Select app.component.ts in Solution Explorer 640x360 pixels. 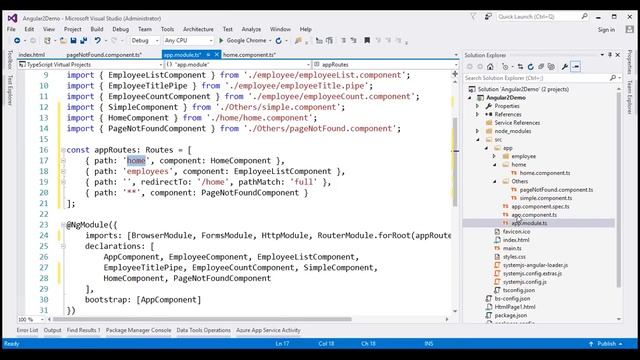(x=534, y=215)
